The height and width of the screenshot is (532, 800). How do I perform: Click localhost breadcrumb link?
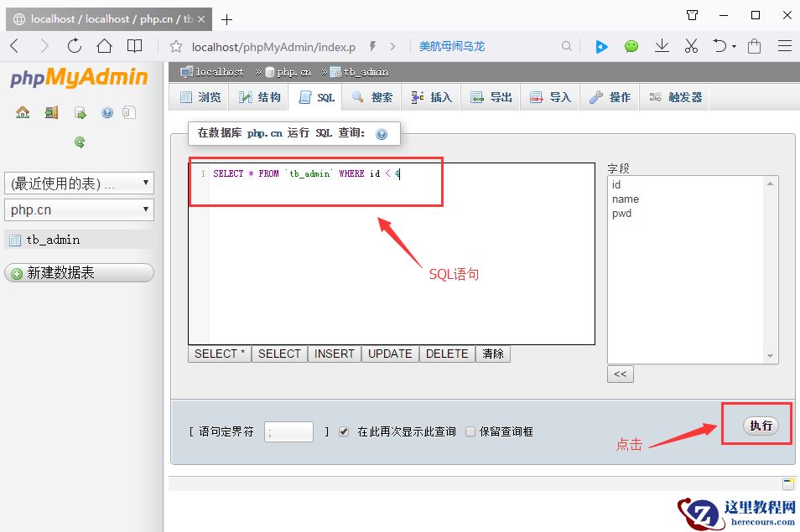[x=220, y=72]
